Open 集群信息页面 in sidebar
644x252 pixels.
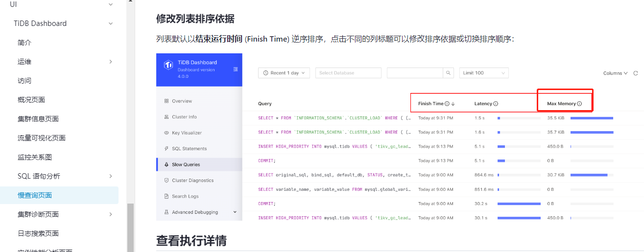click(x=38, y=119)
